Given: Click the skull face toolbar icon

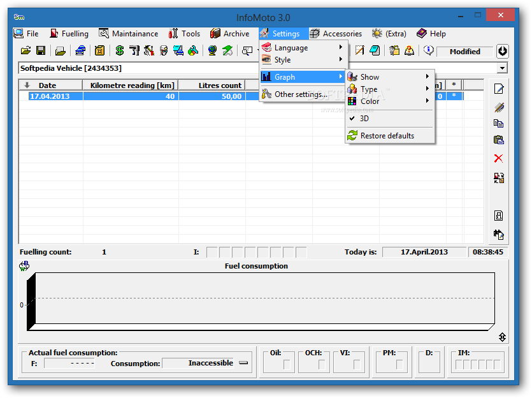Looking at the screenshot, I should click(x=164, y=51).
